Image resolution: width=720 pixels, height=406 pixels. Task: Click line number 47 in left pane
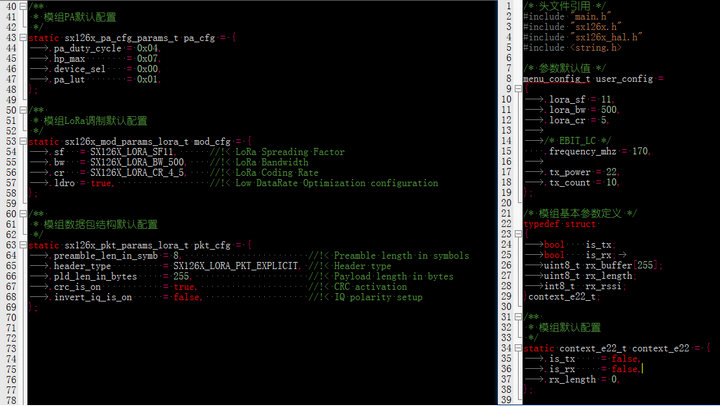9,79
